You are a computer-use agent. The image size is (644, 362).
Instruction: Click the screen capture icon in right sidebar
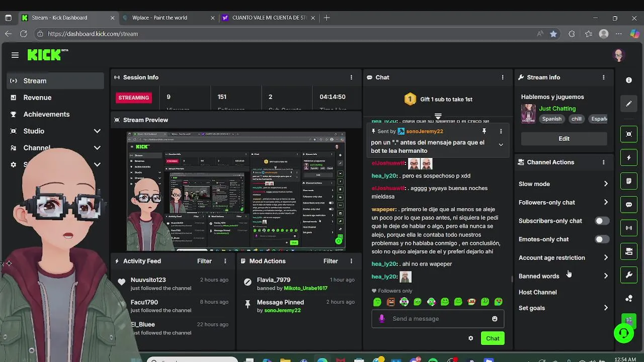(629, 134)
